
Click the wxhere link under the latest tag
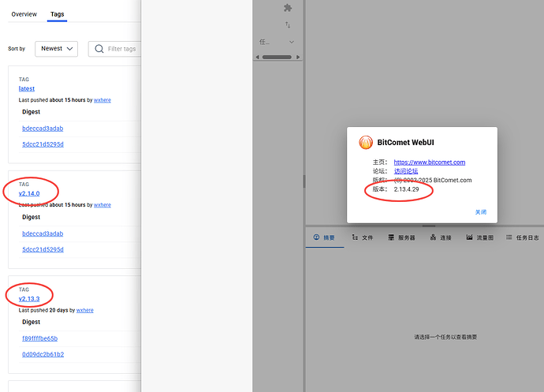click(102, 100)
